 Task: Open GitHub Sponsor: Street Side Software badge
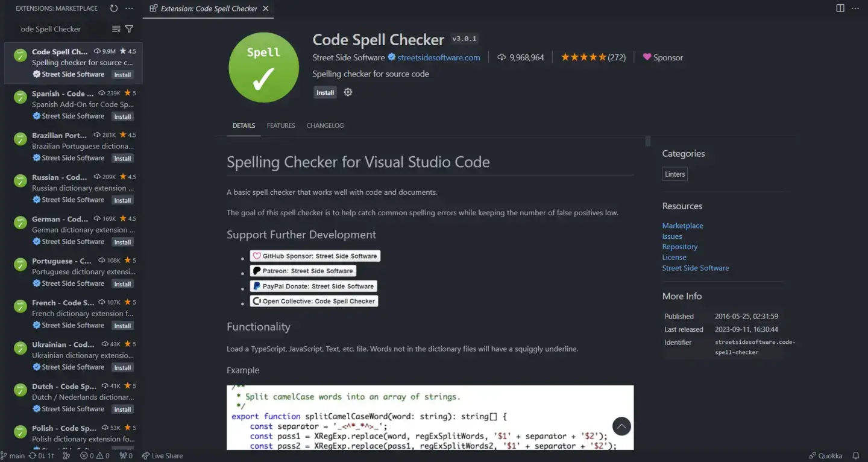pos(315,256)
